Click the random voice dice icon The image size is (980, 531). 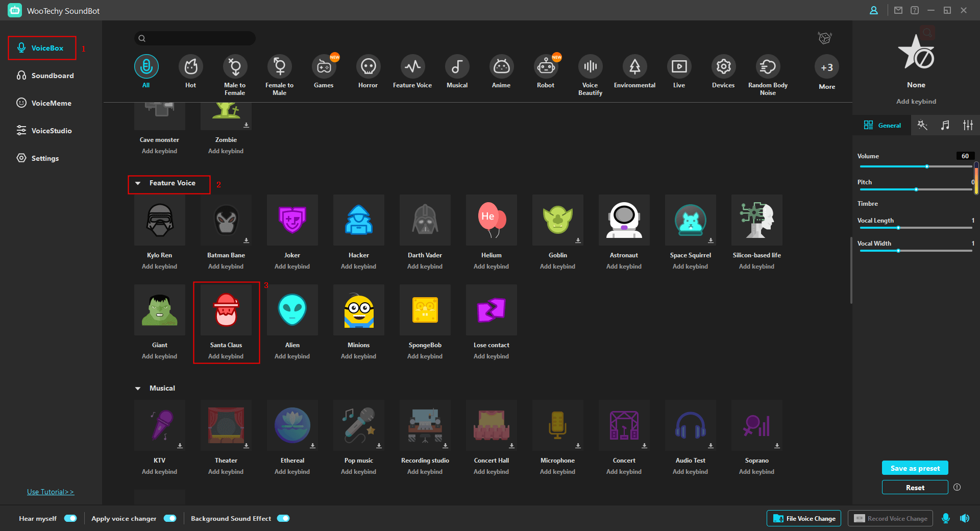[x=825, y=38]
